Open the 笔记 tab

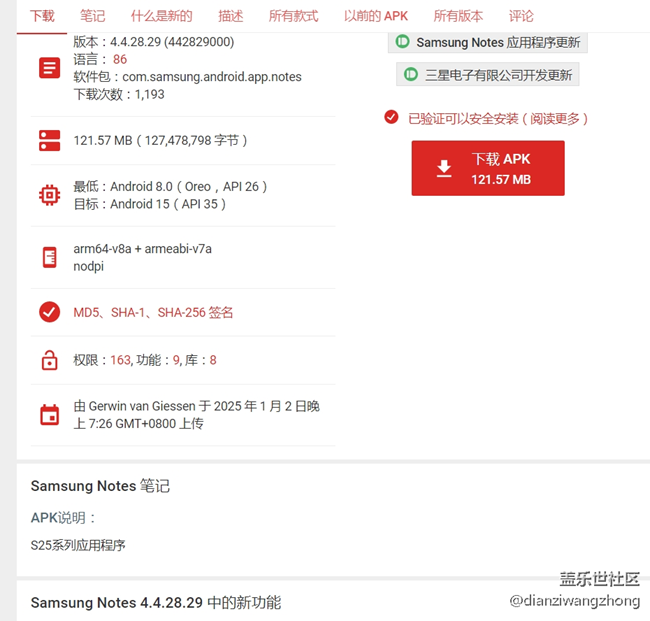pyautogui.click(x=92, y=16)
